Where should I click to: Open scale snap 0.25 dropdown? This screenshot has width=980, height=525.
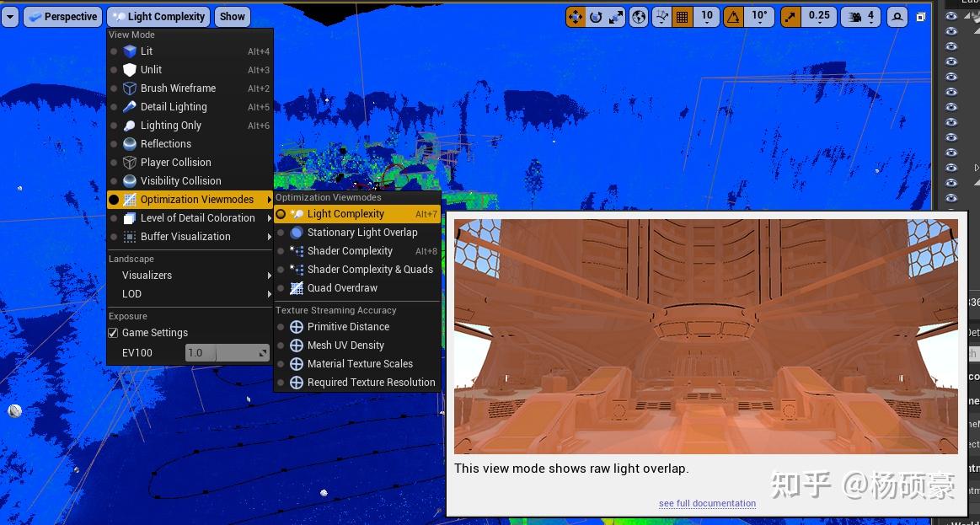point(819,17)
